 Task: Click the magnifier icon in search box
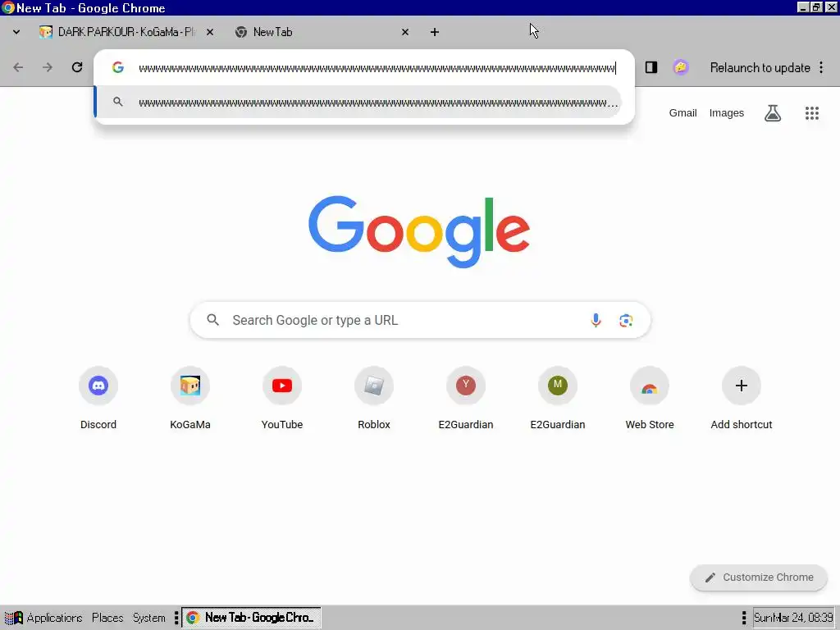point(212,321)
